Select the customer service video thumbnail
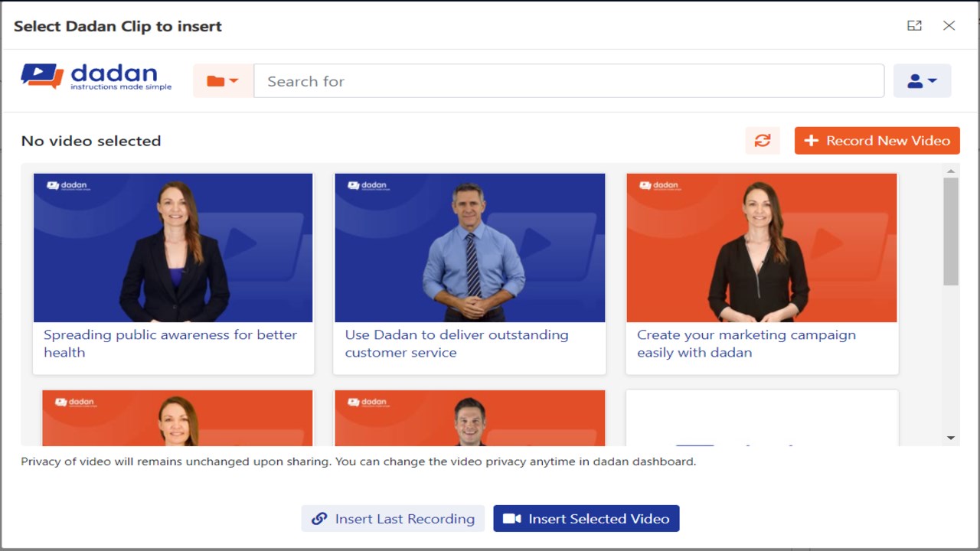 [470, 248]
